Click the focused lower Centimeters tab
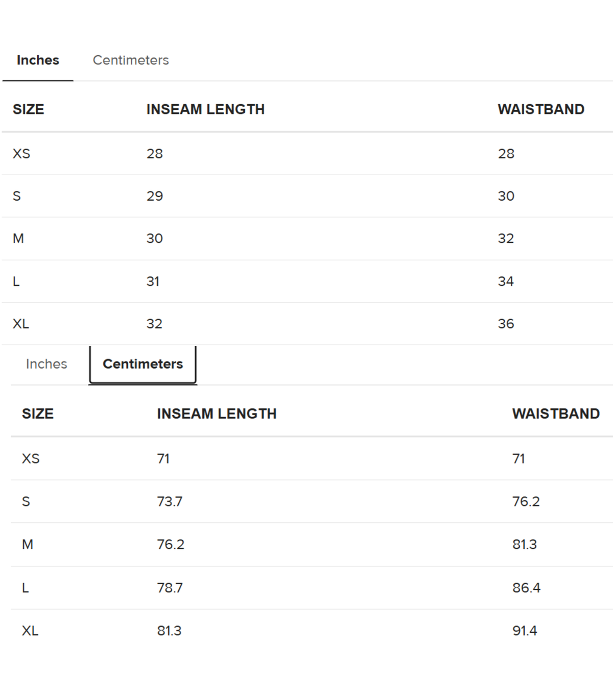Image resolution: width=613 pixels, height=700 pixels. click(143, 364)
